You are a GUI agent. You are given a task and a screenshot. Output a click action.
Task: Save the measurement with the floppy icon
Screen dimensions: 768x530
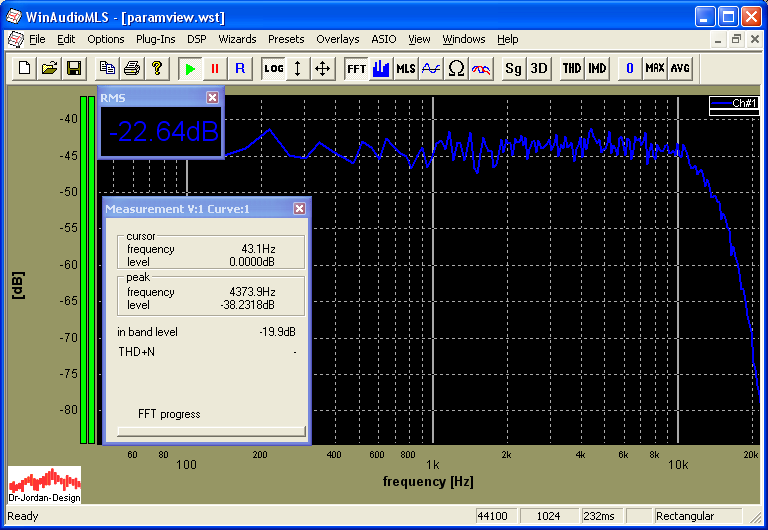tap(73, 68)
